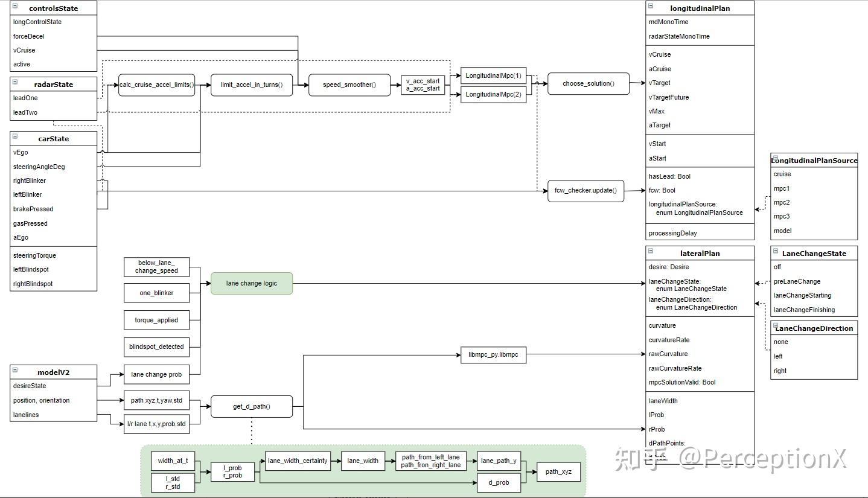Collapse the LongitudinalPlanSource enum box
Screen dimensions: 868x498
pyautogui.click(x=776, y=158)
